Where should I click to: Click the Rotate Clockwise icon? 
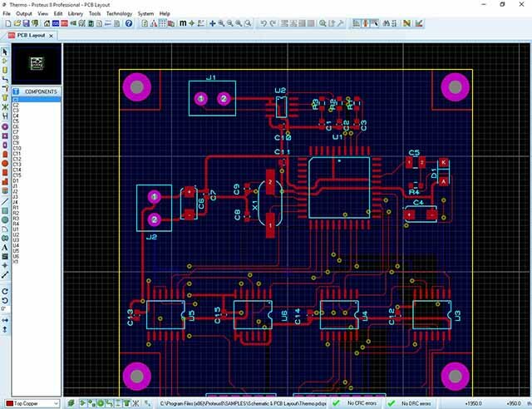pos(5,292)
